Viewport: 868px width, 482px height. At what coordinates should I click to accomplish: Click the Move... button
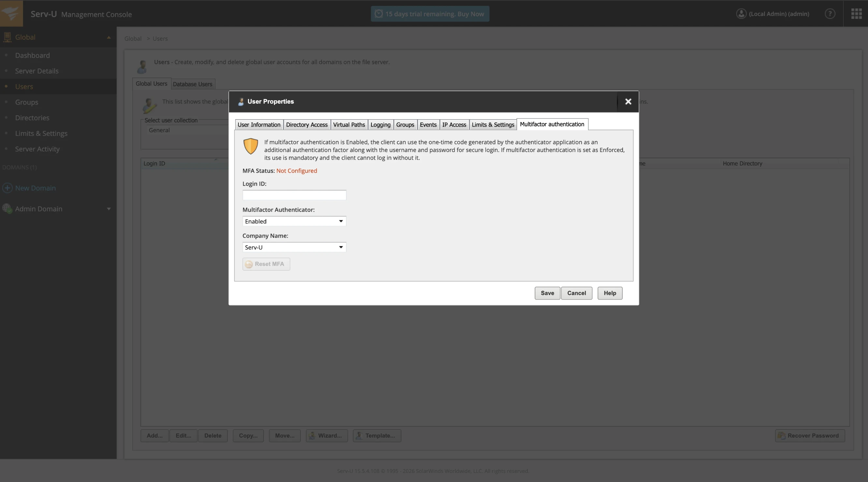[284, 436]
